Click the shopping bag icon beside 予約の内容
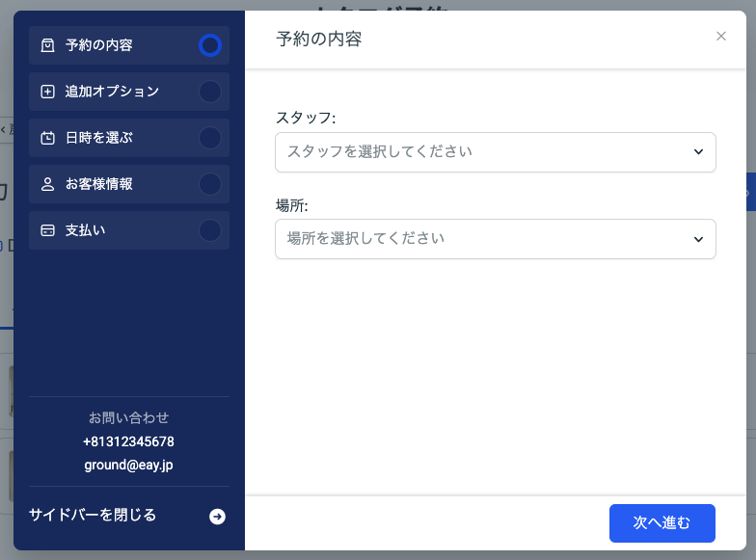The width and height of the screenshot is (756, 560). pyautogui.click(x=47, y=45)
